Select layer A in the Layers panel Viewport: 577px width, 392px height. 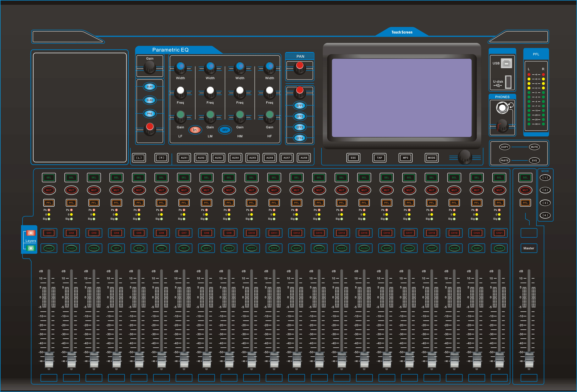(31, 233)
